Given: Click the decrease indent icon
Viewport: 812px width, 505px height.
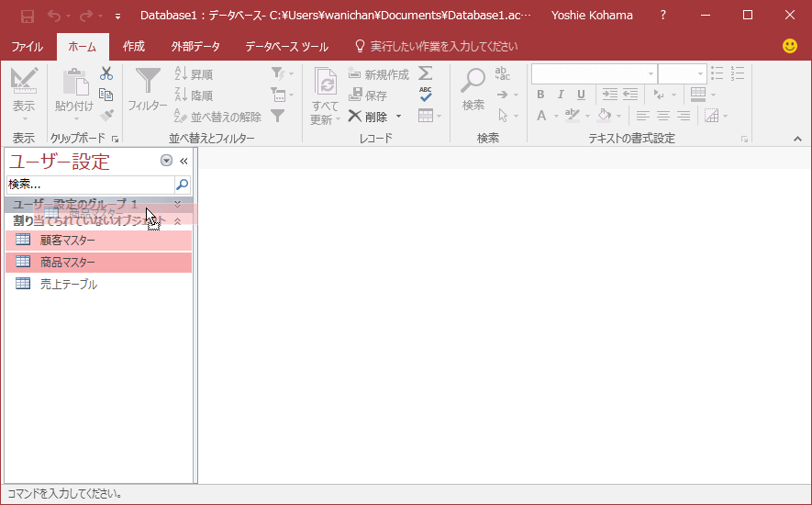Looking at the screenshot, I should click(630, 95).
